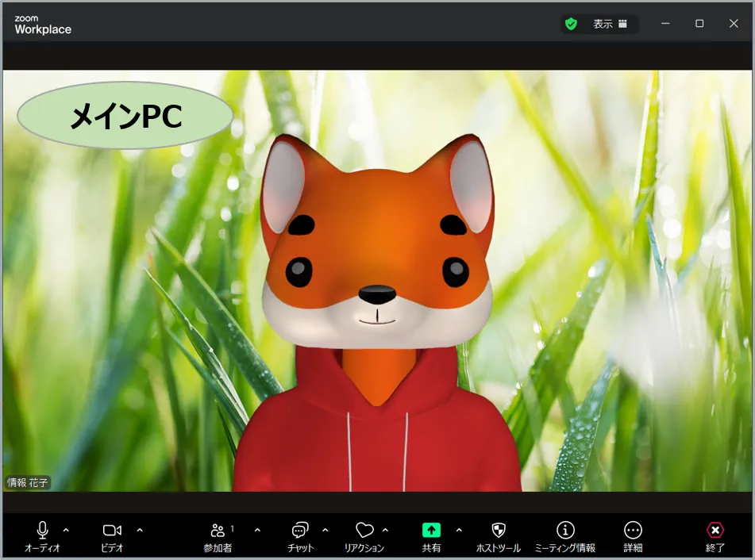Start screen sharing with the green 共有 button
Screen dimensions: 755x560
point(431,531)
